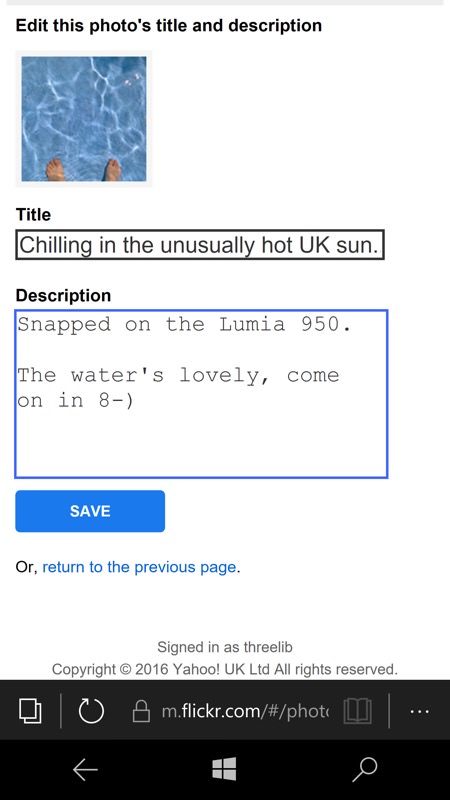Click the Edit this photo's title heading
The image size is (450, 800).
coord(169,26)
